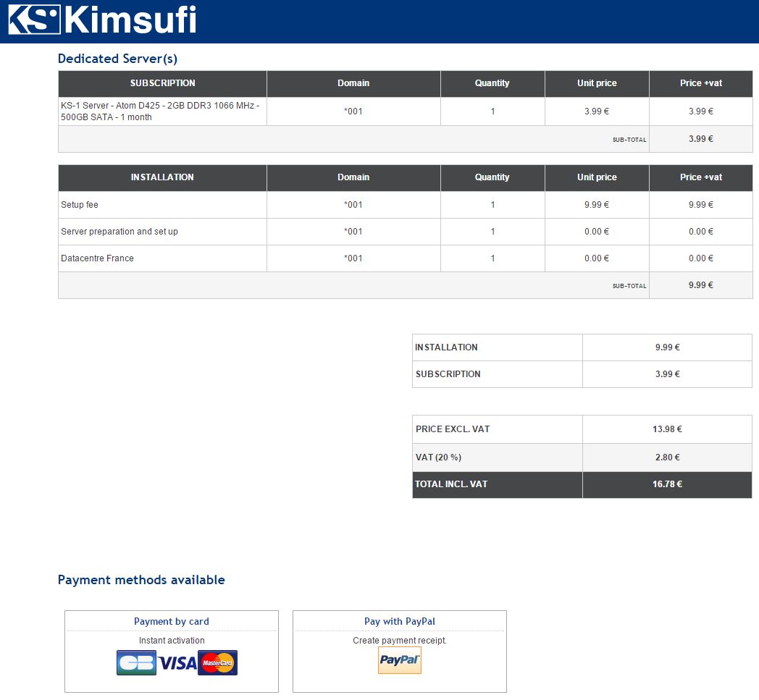Click the 16.78 € total amount
This screenshot has width=759, height=700.
point(667,484)
